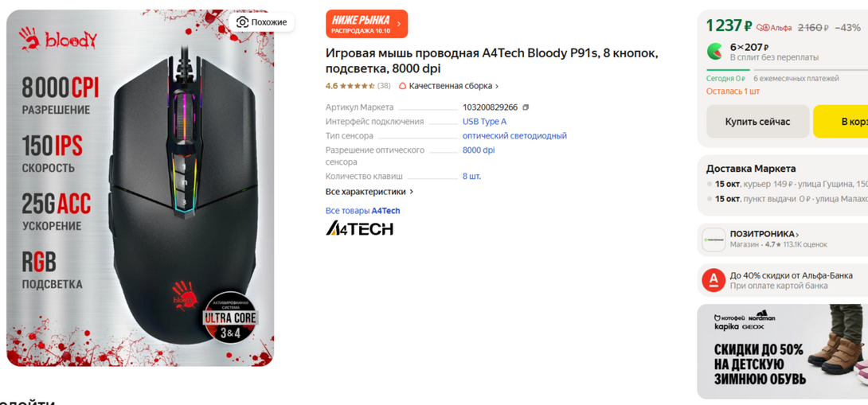Viewport: 868px width, 405px height.
Task: Add item to cart with yellow button
Action: (x=840, y=122)
